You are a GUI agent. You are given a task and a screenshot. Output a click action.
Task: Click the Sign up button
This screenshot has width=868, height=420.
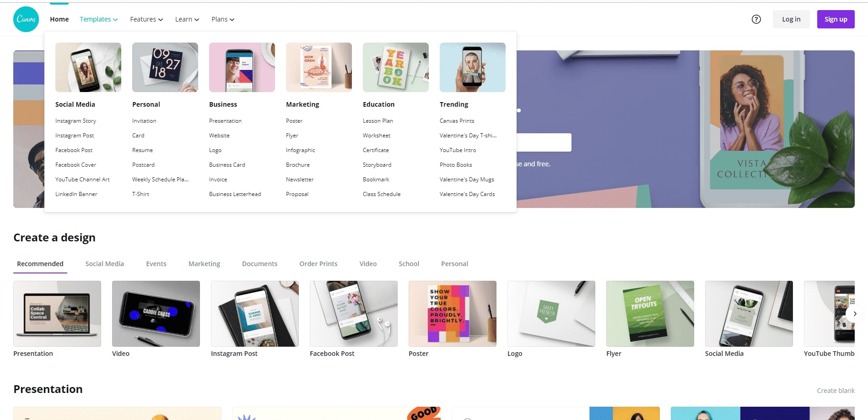pyautogui.click(x=836, y=19)
